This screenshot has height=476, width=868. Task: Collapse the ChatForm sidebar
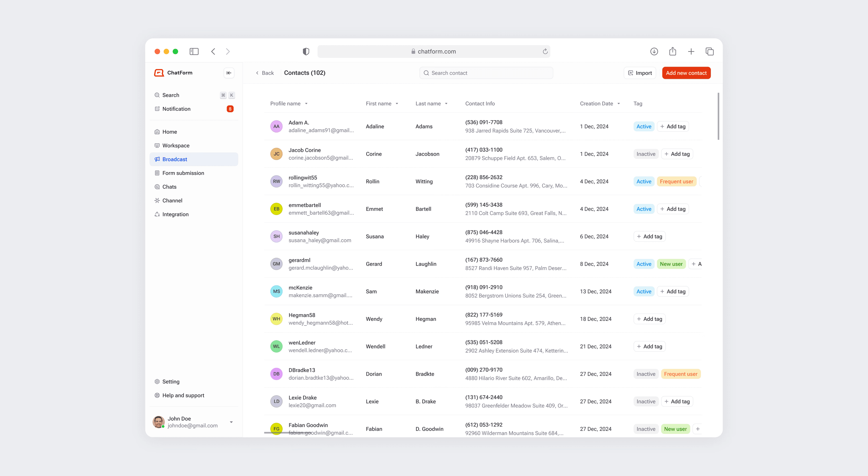tap(229, 73)
